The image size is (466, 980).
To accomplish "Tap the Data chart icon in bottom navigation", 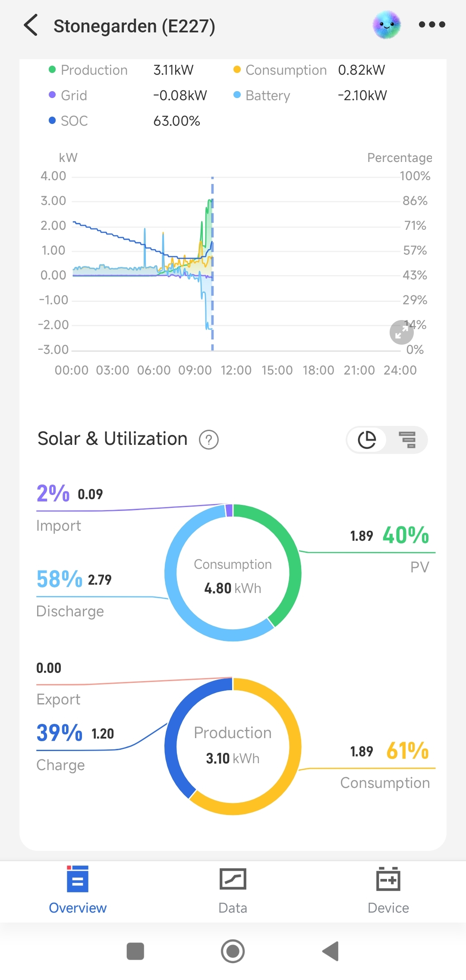I will tap(233, 879).
